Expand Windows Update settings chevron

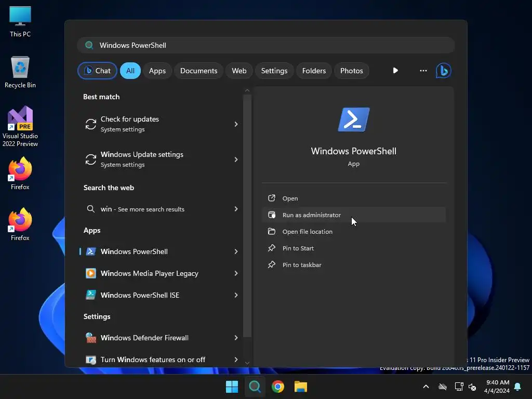tap(236, 159)
